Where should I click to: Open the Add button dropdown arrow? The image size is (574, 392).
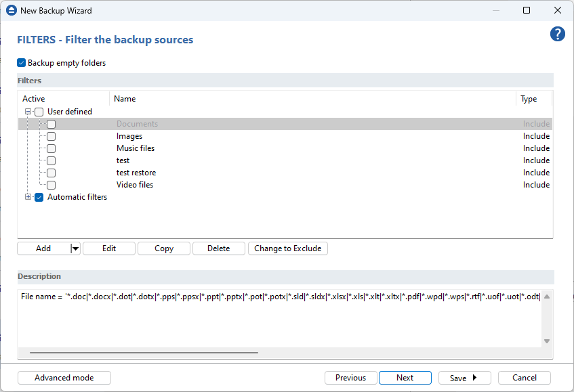75,248
